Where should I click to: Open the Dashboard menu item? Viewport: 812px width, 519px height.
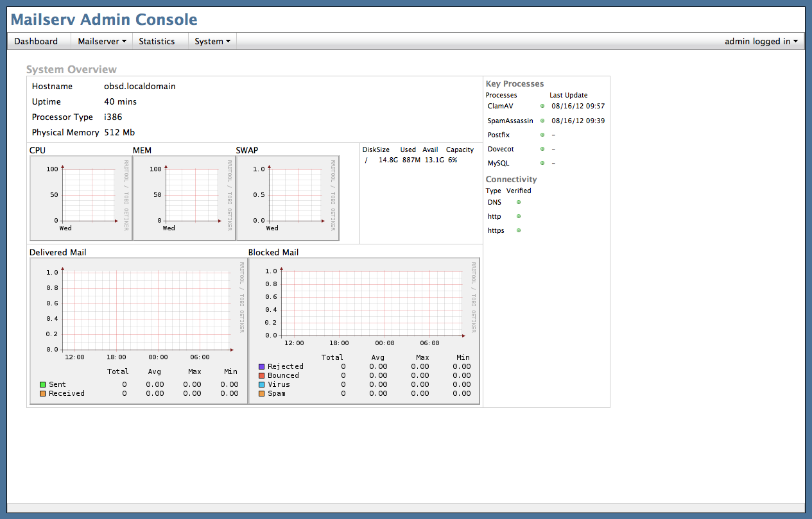coord(36,41)
